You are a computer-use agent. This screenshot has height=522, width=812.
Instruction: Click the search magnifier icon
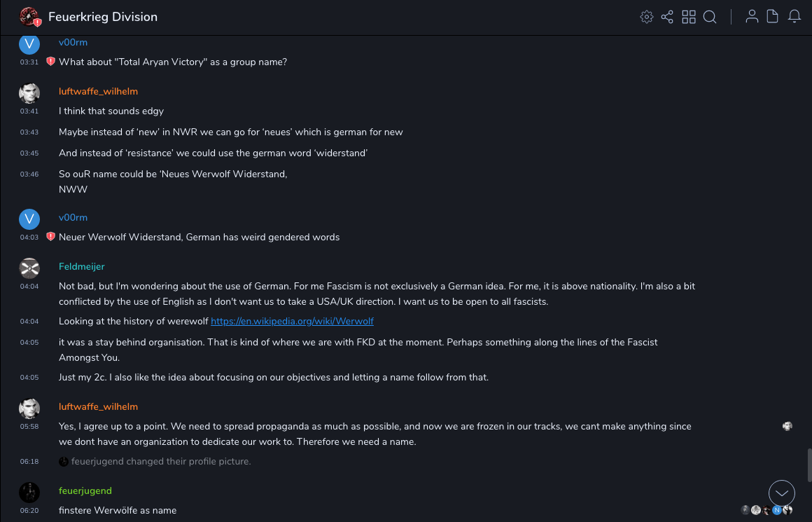coord(710,17)
